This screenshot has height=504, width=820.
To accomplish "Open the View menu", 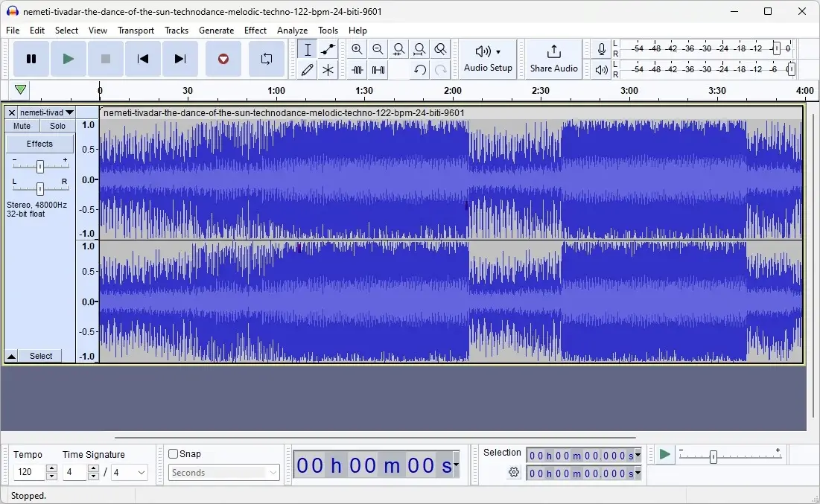I will (98, 31).
